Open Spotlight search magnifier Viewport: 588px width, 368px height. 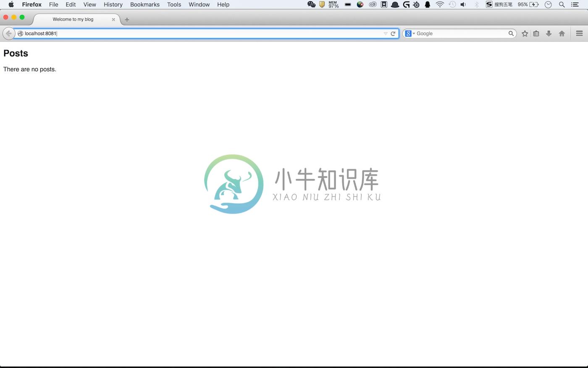tap(562, 5)
